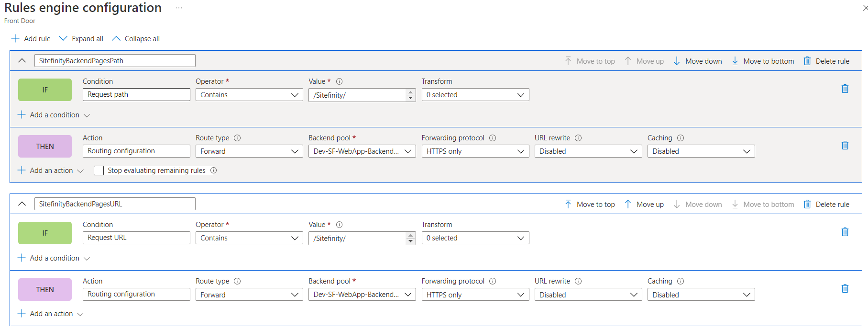
Task: Expand all rules
Action: pos(81,39)
